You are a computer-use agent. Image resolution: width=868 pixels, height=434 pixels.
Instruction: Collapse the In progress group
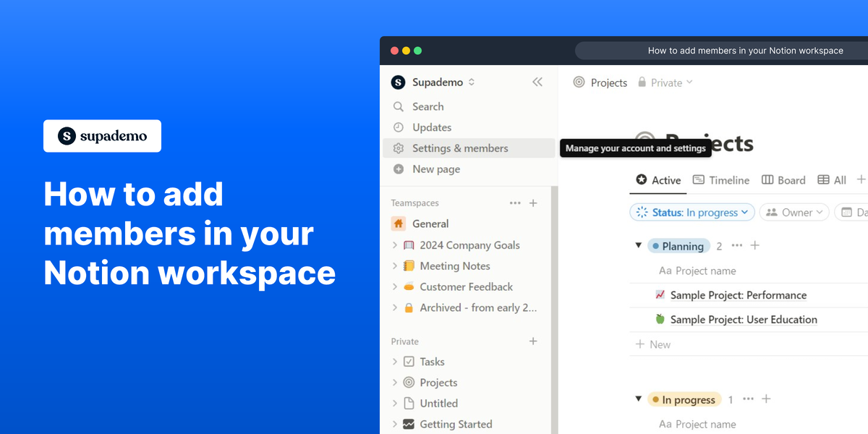tap(638, 399)
